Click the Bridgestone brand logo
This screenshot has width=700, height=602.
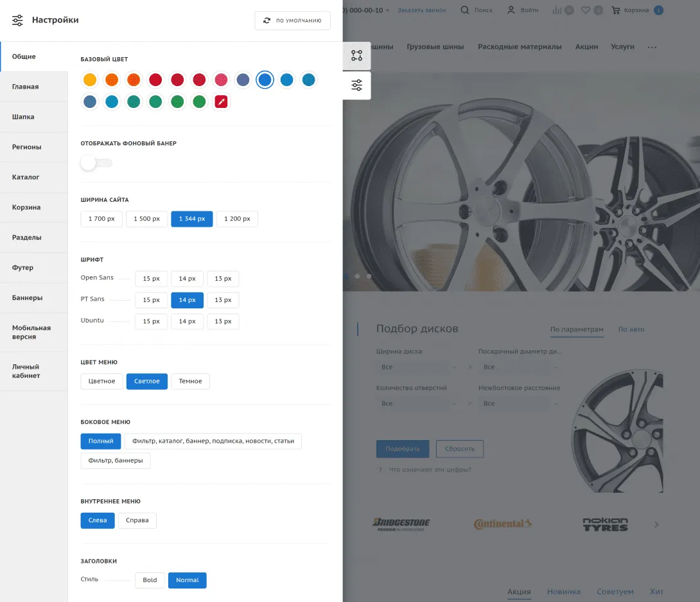pyautogui.click(x=401, y=524)
